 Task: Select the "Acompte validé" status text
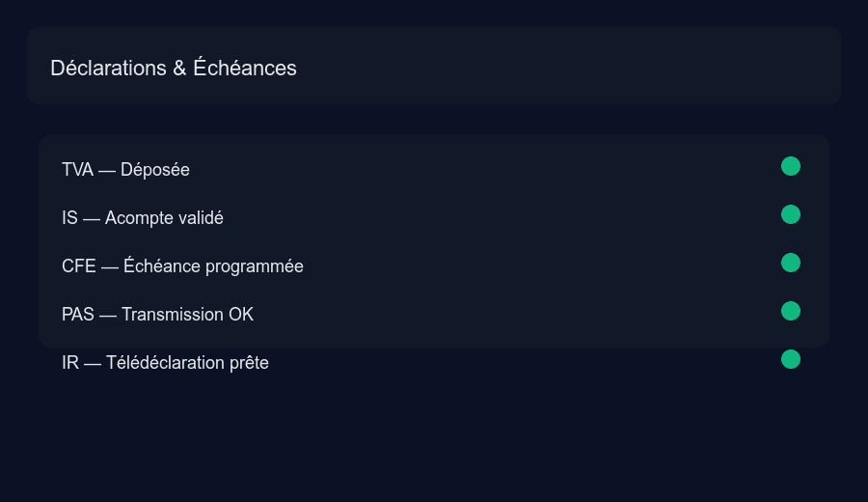pos(164,218)
